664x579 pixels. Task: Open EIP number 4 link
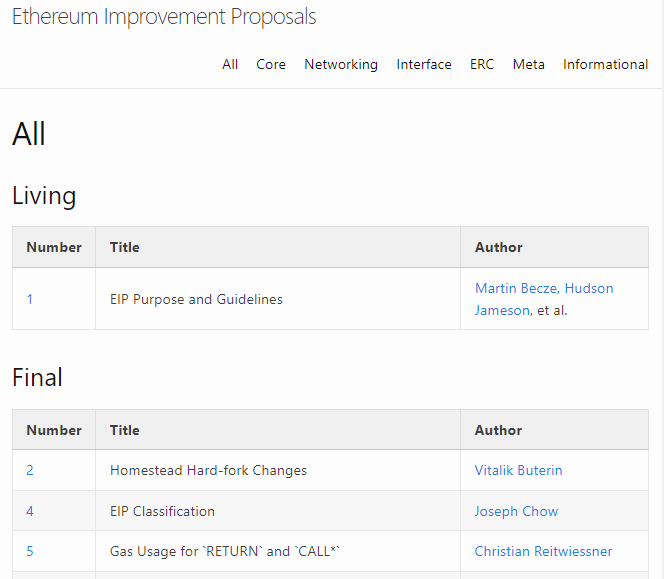(x=30, y=511)
